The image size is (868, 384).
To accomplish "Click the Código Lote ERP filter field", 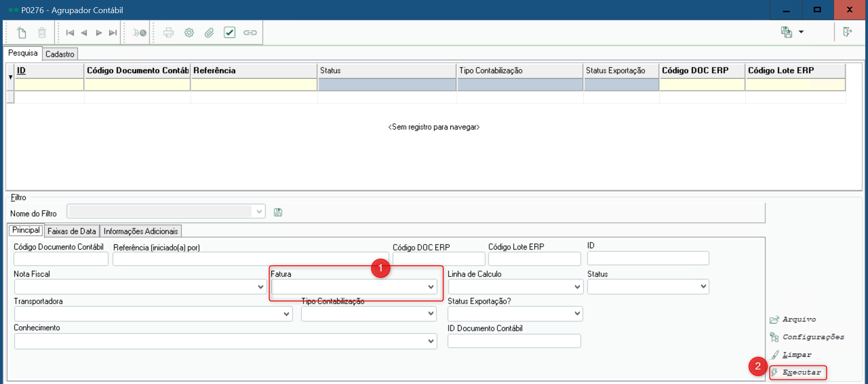I will pos(534,259).
